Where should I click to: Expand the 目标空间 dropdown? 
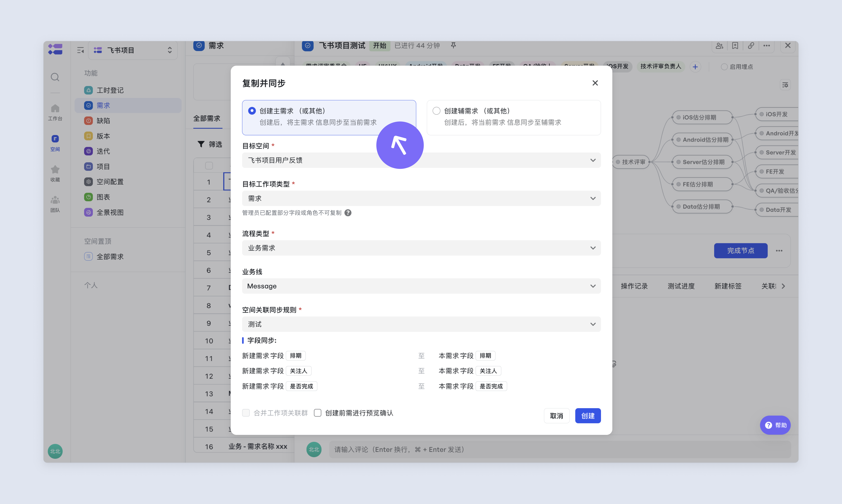[x=421, y=160]
